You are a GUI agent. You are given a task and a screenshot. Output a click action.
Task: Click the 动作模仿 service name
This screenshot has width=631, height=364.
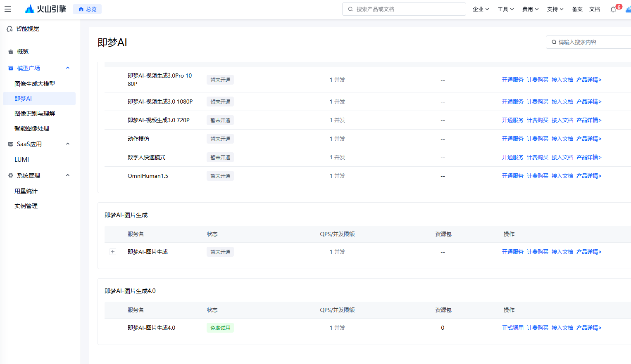tap(138, 139)
